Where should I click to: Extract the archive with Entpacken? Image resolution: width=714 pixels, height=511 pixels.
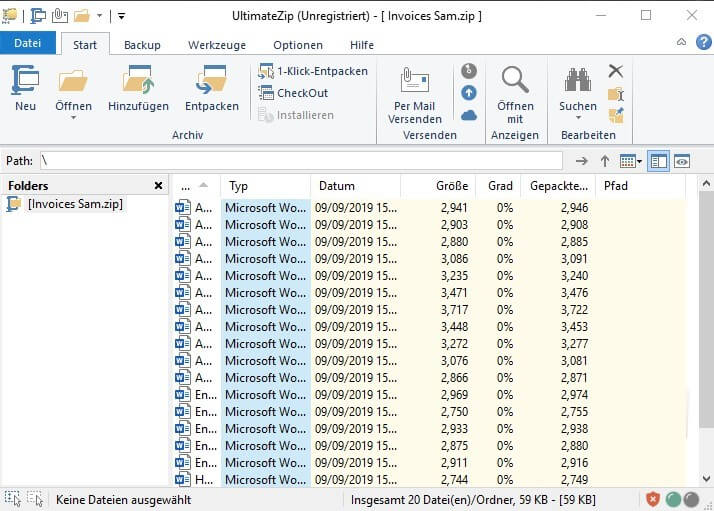coord(212,88)
